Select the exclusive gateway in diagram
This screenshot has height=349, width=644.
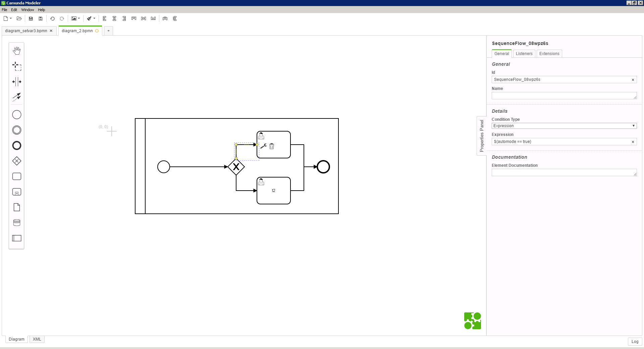[x=236, y=167]
